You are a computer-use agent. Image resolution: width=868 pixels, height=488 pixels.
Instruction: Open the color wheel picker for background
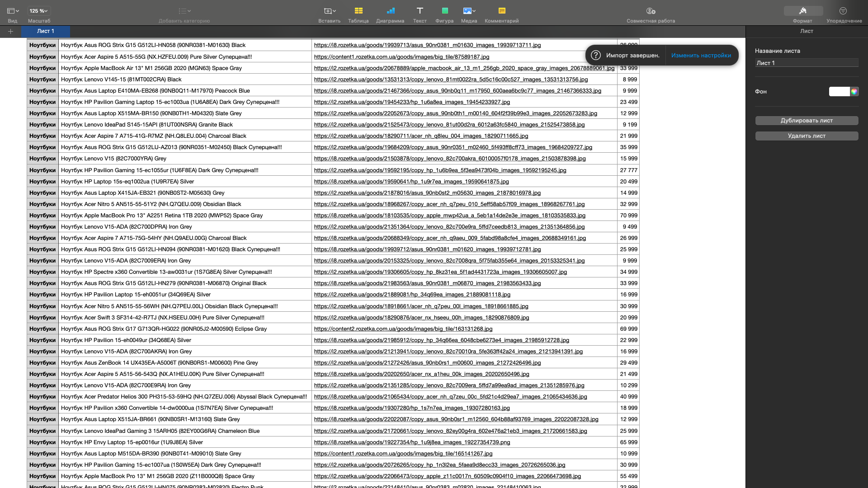coord(854,91)
